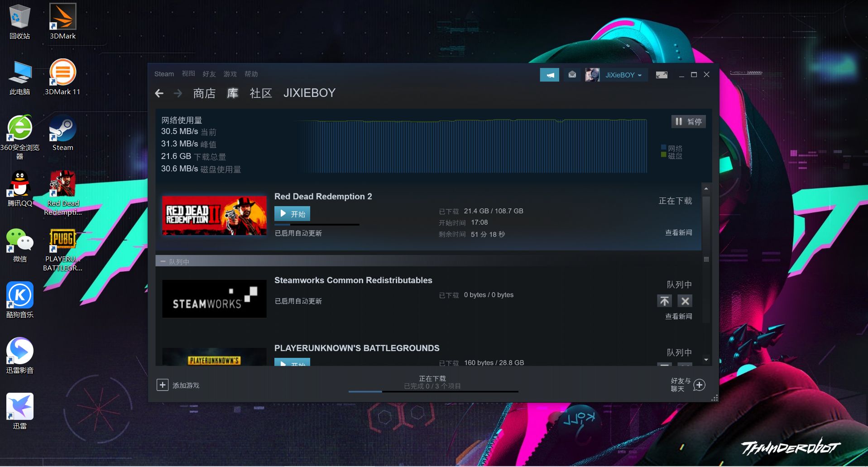Click the PLAYERUNKNOWN'S BATTLEGROUNDS title

[357, 348]
